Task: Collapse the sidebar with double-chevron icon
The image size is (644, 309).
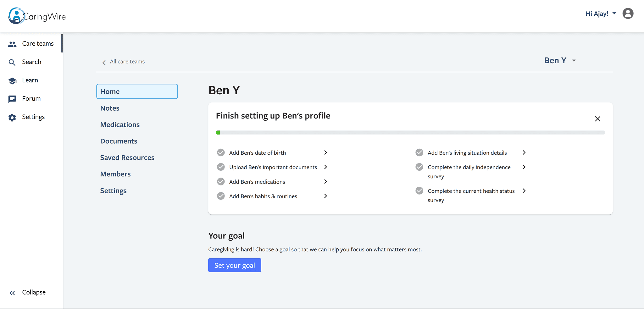Action: click(x=12, y=293)
